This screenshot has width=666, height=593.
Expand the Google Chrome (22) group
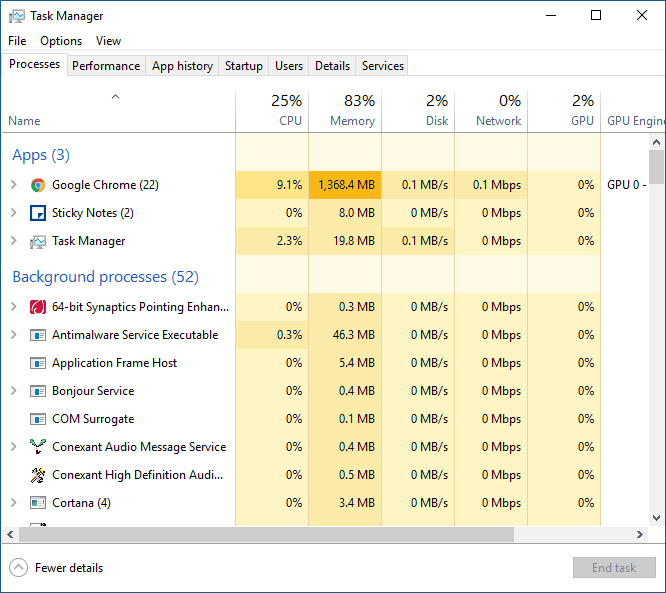pos(14,185)
